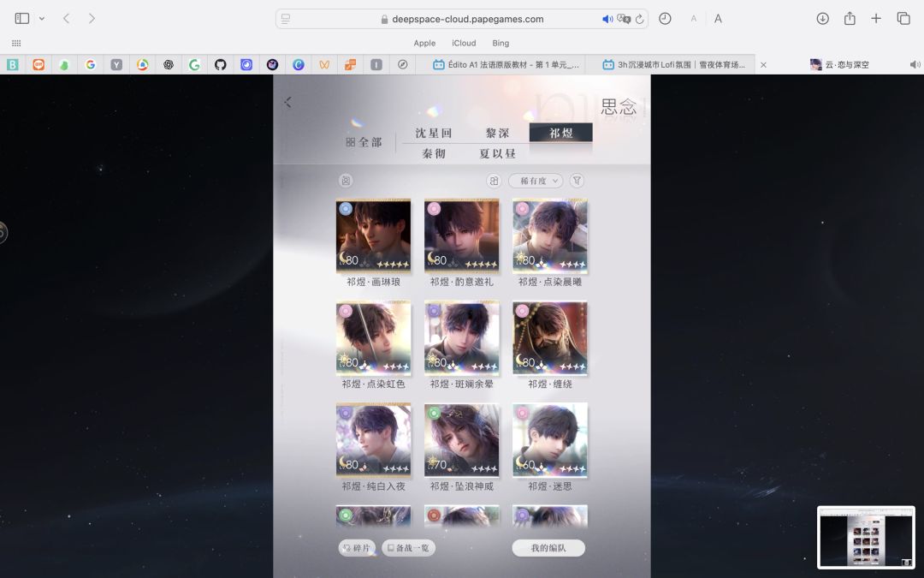Select the 沈星回 character tab

point(434,134)
